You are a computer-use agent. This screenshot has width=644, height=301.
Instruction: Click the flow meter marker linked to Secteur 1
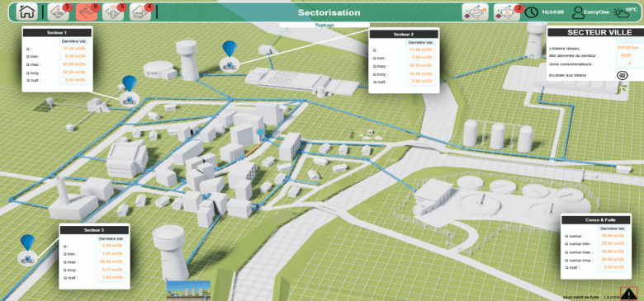pos(130,99)
